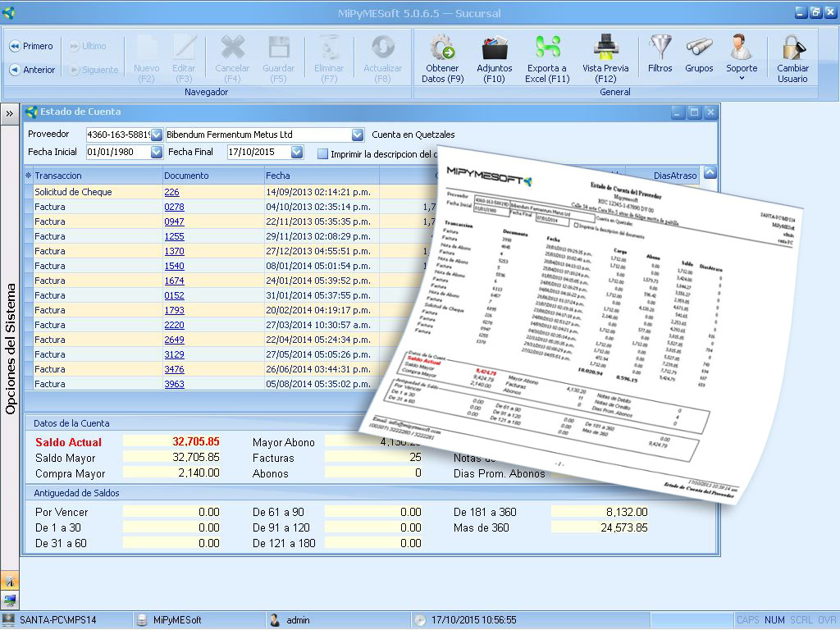Image resolution: width=840 pixels, height=630 pixels.
Task: Click Editar (F3) pencil icon
Action: [184, 48]
